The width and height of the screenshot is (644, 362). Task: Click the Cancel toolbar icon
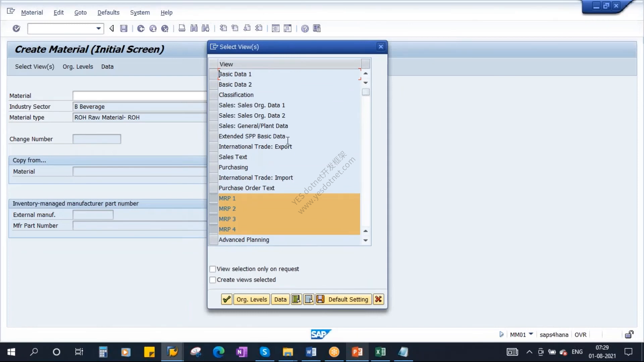click(x=165, y=28)
